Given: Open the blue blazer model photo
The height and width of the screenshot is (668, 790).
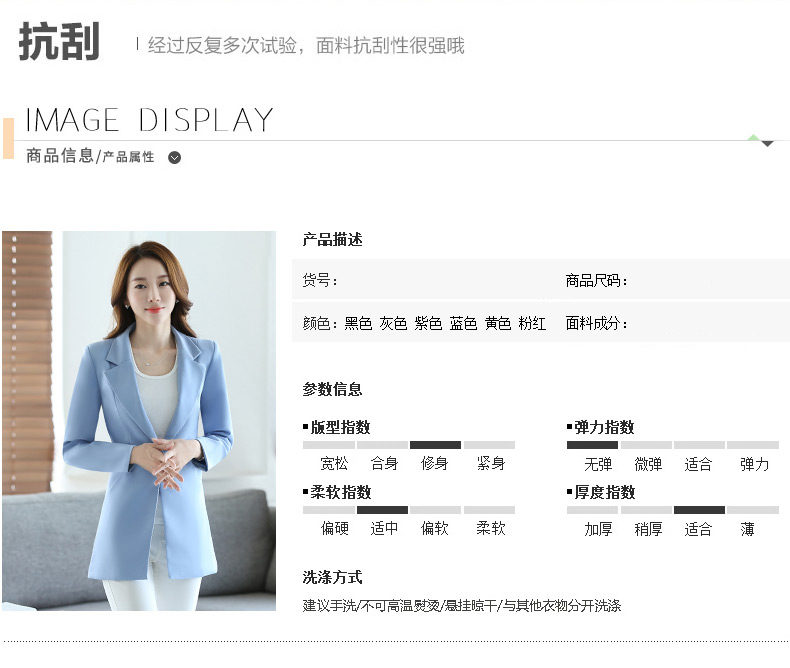Looking at the screenshot, I should tap(139, 421).
